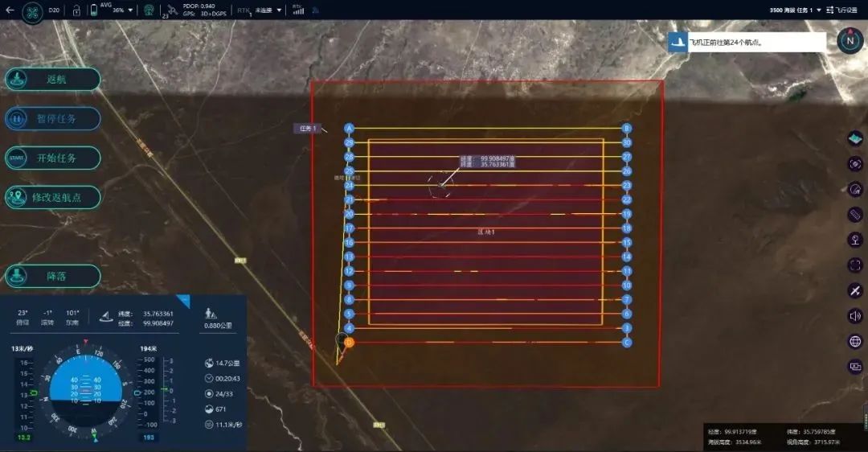The height and width of the screenshot is (452, 868).
Task: Select waypoint 24 on the flight route
Action: pyautogui.click(x=349, y=185)
